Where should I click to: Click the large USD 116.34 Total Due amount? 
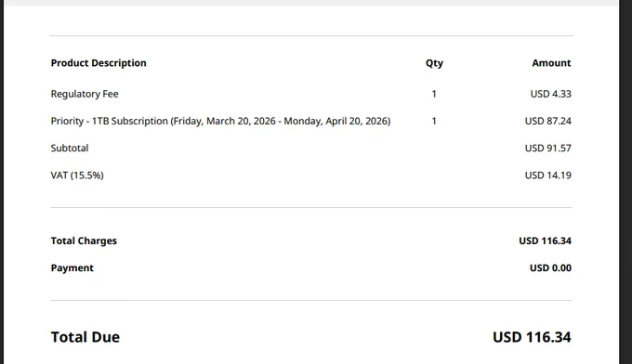pos(532,337)
